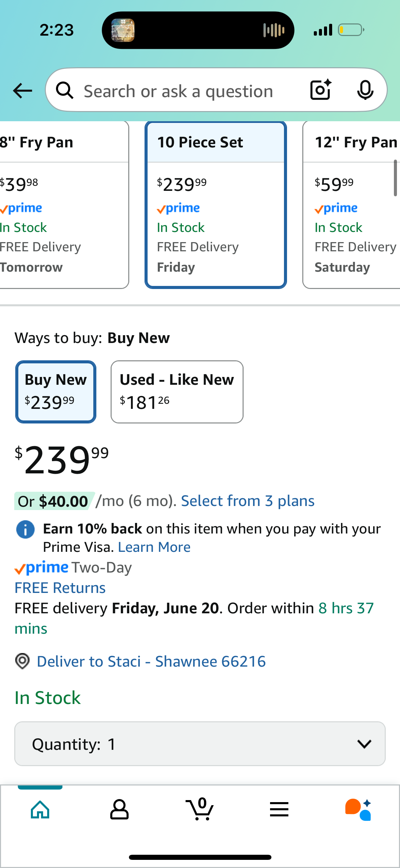This screenshot has width=400, height=868.
Task: Tap the Prime Visa info icon
Action: tap(25, 529)
